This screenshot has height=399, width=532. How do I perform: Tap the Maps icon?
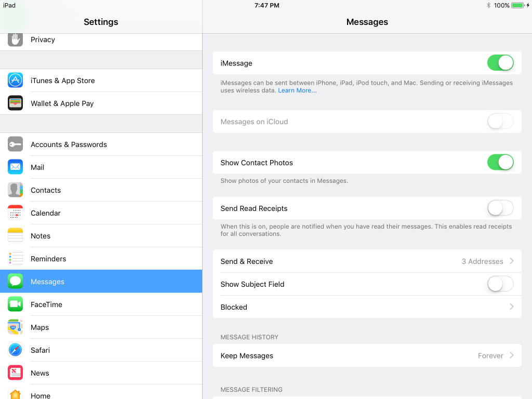point(15,327)
